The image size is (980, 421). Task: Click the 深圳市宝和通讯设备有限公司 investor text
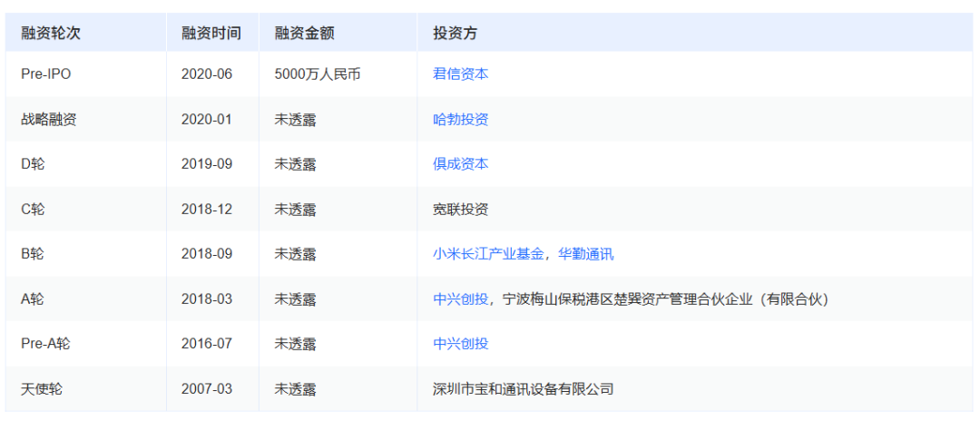(x=523, y=388)
